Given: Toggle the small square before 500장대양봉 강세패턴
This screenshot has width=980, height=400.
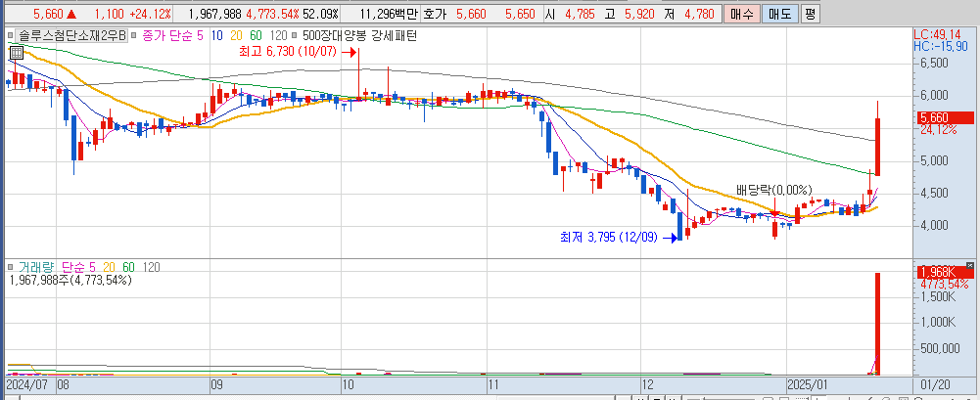Looking at the screenshot, I should (x=295, y=36).
